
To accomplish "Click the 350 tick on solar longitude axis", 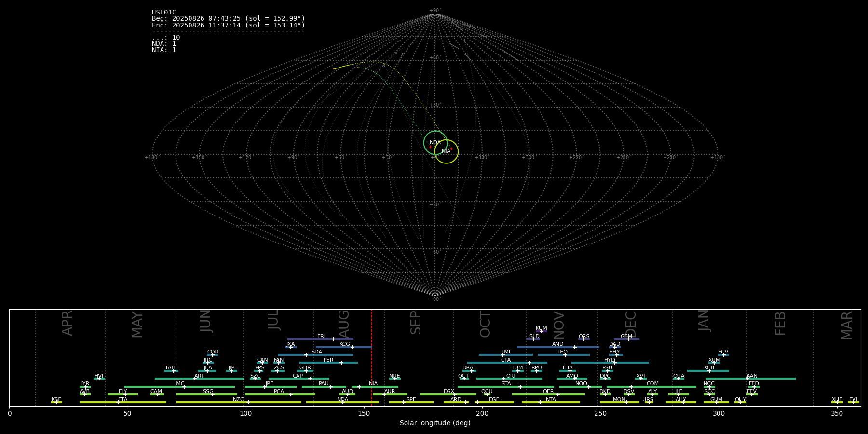I will tap(837, 413).
